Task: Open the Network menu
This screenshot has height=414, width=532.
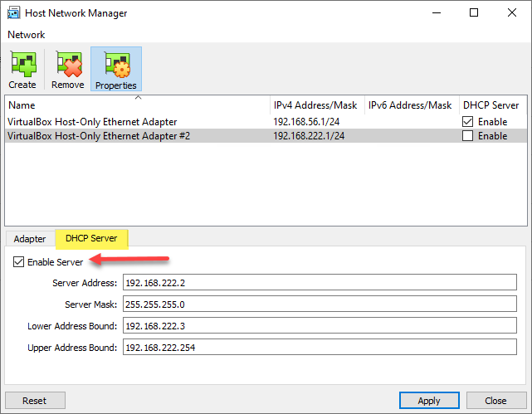Action: pyautogui.click(x=26, y=35)
